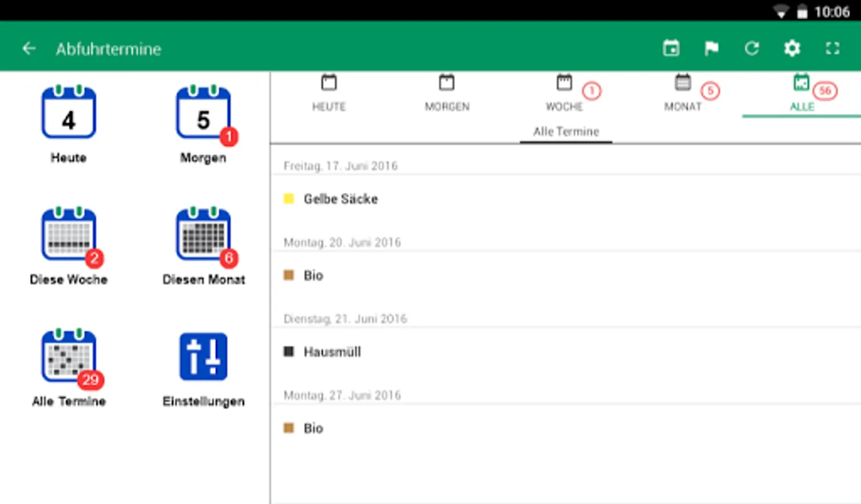Click the Dienstag, 21. Juni 2016 header

point(345,319)
